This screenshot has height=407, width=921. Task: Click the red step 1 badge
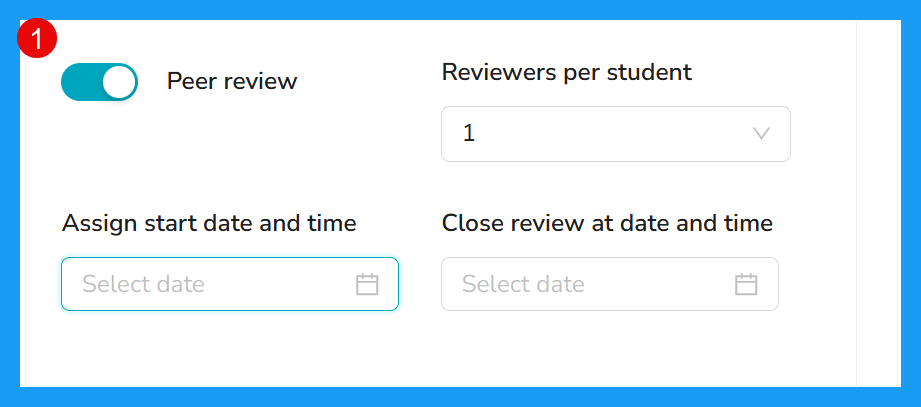tap(36, 39)
